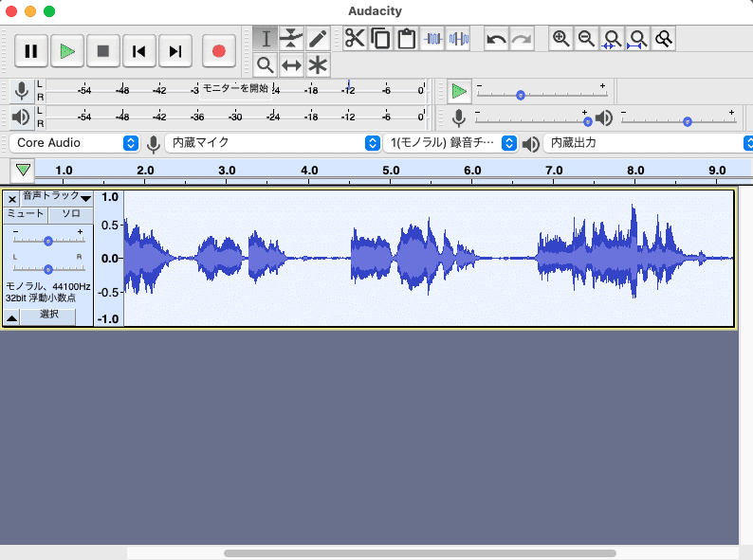Image resolution: width=753 pixels, height=560 pixels.
Task: Fit project to window width icon
Action: 637,39
